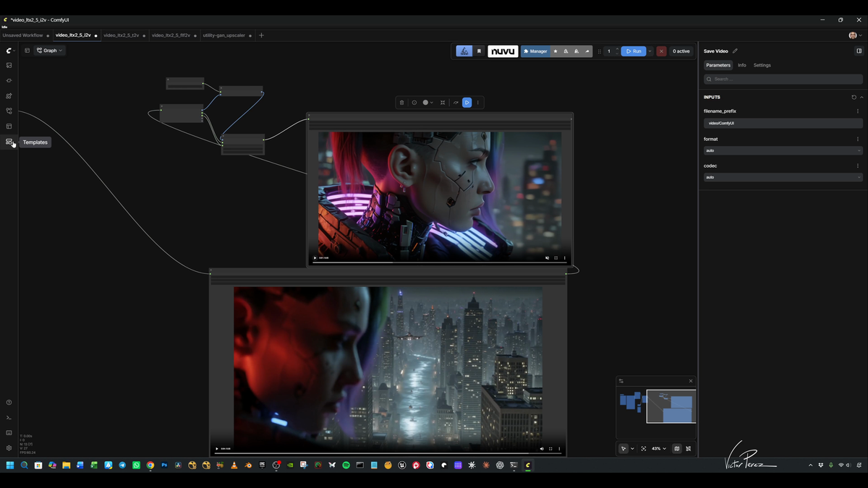Switch to the Info tab

[x=742, y=65]
